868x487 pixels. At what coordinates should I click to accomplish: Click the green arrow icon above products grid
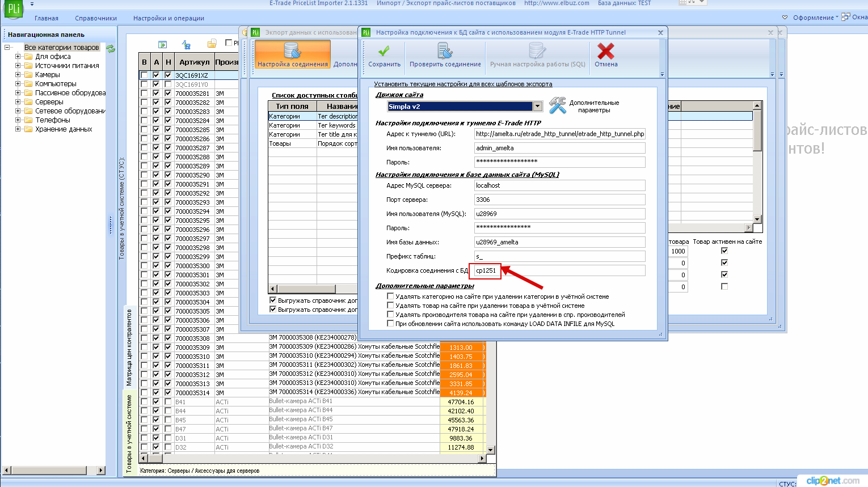pos(163,44)
